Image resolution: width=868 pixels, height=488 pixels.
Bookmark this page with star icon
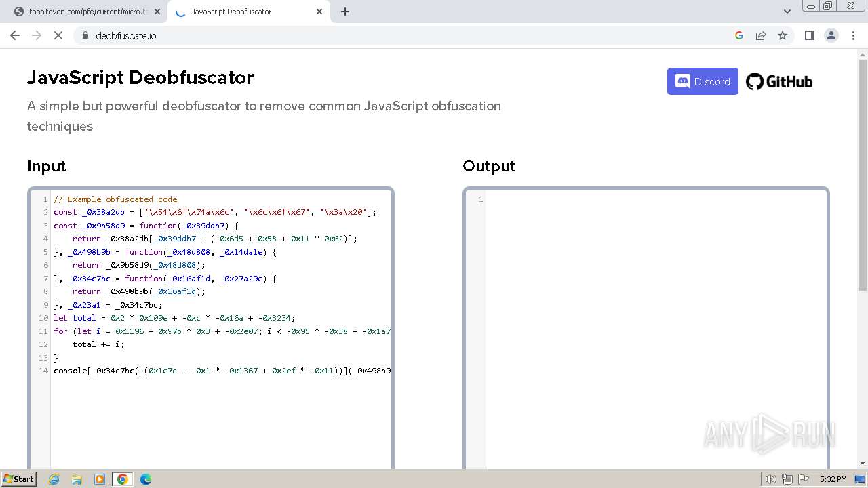coord(783,35)
